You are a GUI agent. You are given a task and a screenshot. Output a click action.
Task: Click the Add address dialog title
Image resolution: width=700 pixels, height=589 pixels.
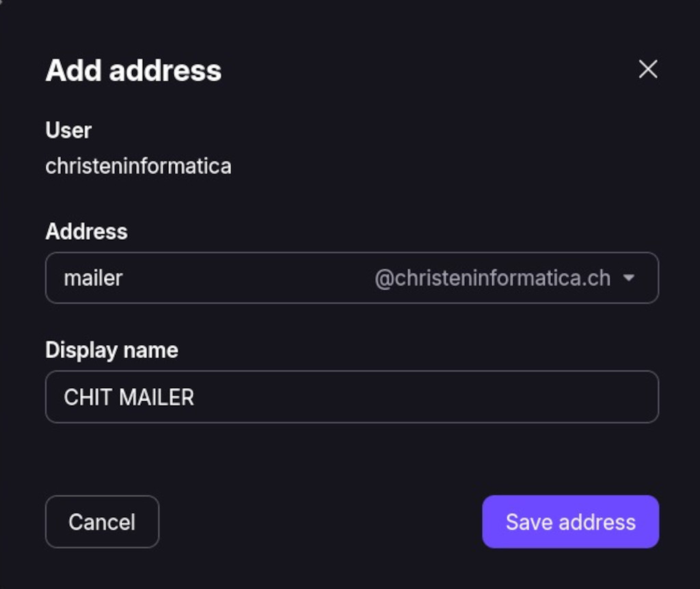coord(133,70)
